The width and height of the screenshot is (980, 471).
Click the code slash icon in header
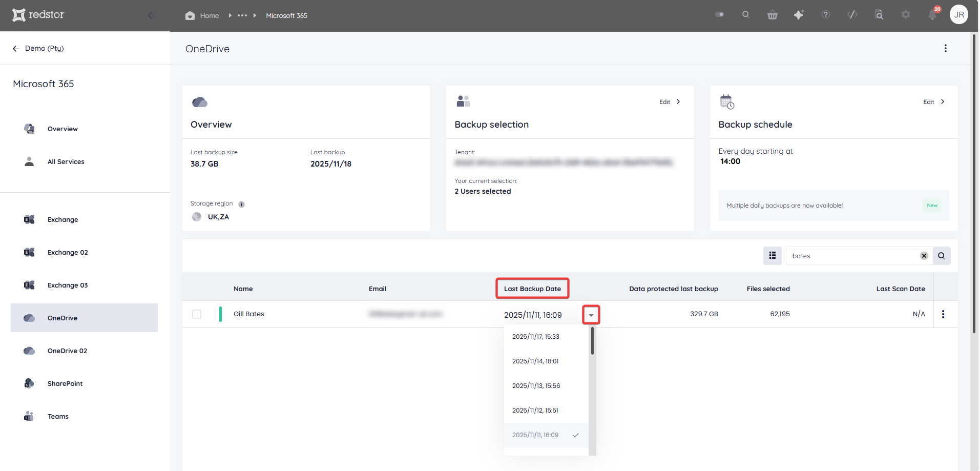(852, 14)
